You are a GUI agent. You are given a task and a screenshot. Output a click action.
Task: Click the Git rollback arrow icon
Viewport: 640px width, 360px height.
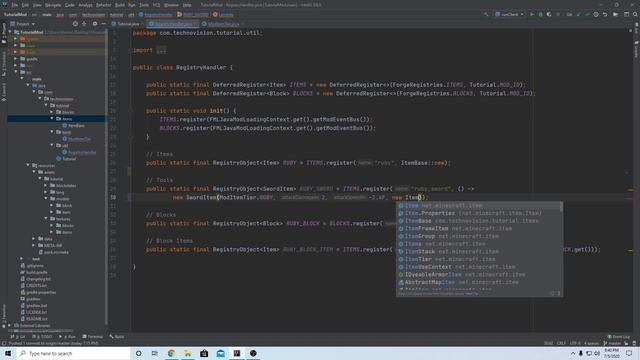pos(605,14)
